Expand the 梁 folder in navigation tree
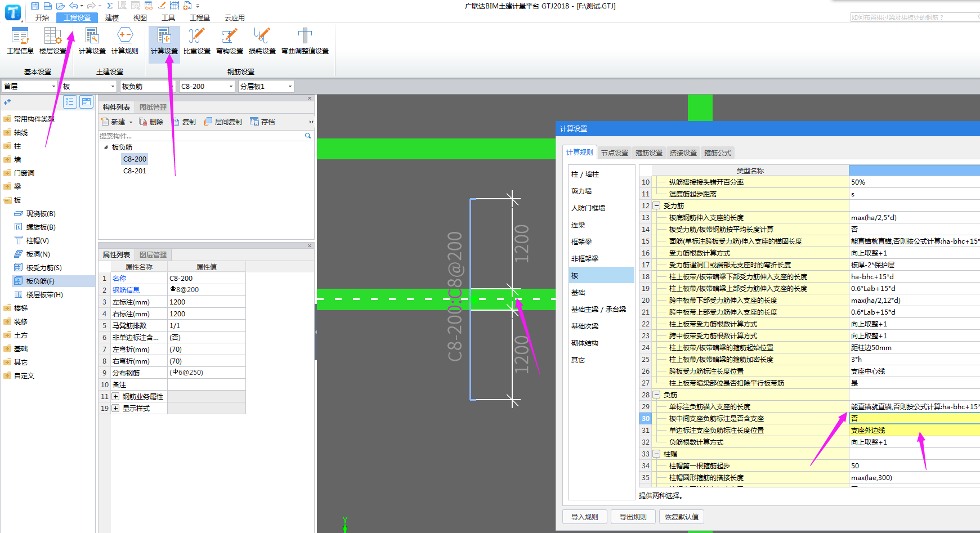Image resolution: width=980 pixels, height=533 pixels. (7, 187)
